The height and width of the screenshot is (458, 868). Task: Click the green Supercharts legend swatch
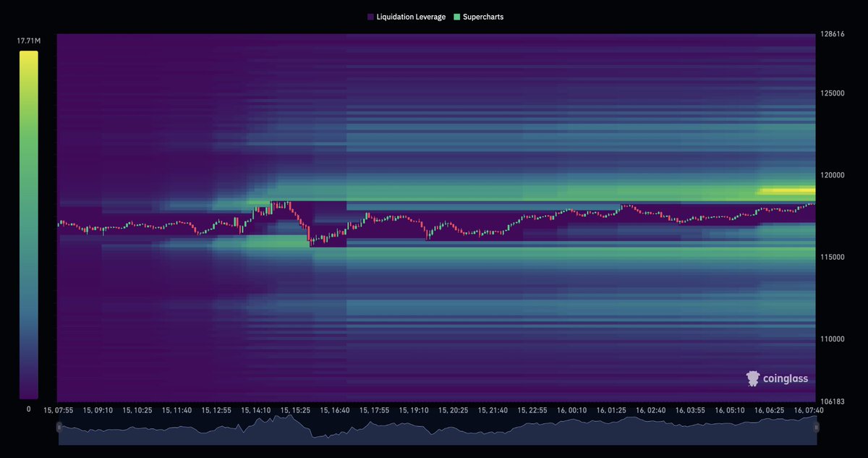point(456,16)
